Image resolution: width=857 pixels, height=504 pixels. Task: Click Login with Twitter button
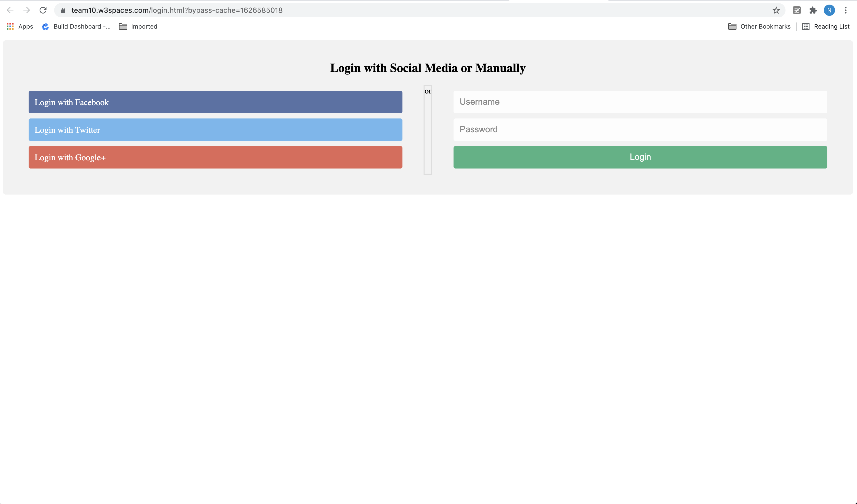(x=215, y=129)
